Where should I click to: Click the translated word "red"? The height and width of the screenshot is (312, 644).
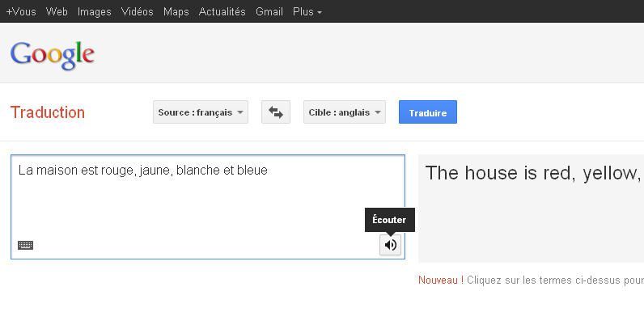[557, 173]
